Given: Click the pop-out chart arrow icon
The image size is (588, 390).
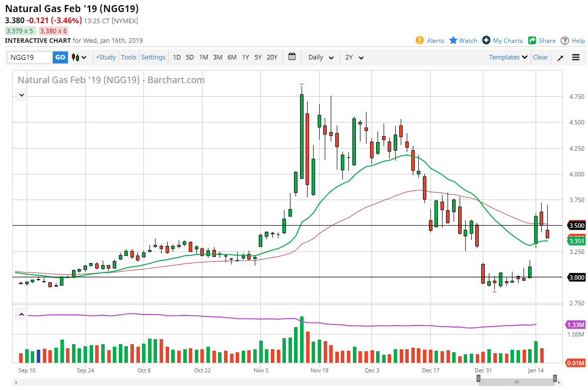Looking at the screenshot, I should pyautogui.click(x=560, y=57).
